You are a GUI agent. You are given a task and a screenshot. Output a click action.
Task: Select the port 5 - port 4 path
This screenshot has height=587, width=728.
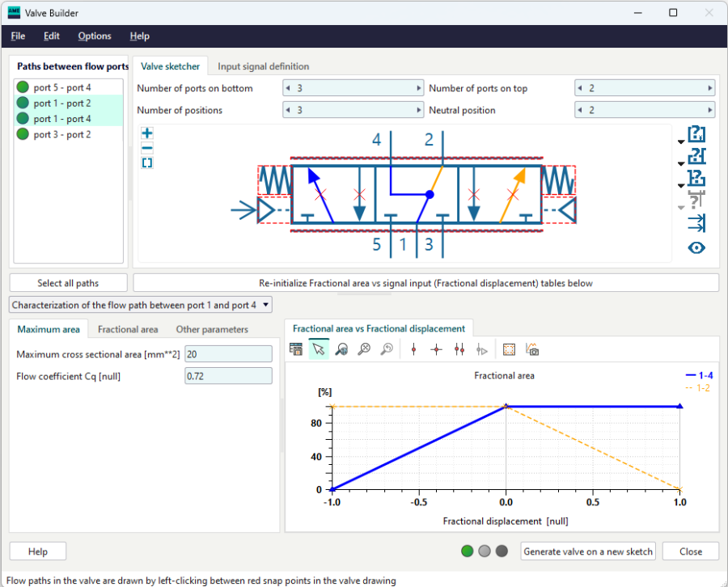(69, 87)
